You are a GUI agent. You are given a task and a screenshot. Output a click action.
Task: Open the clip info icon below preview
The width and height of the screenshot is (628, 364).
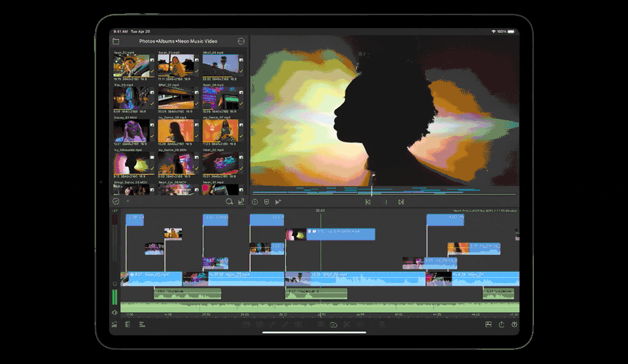[255, 202]
